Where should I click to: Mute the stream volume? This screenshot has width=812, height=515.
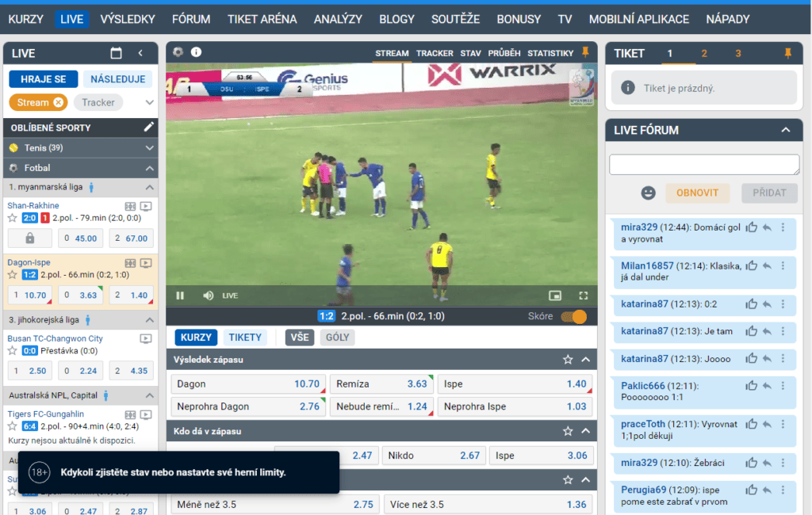(209, 296)
